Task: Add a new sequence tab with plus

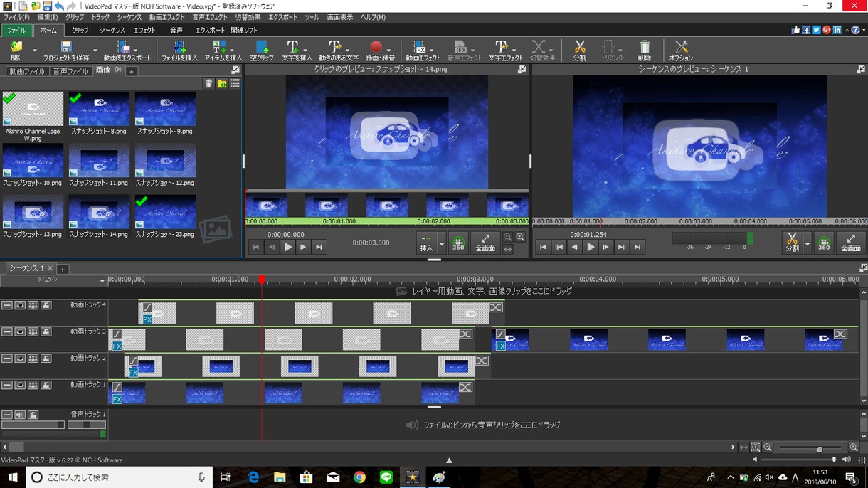Action: pos(63,269)
